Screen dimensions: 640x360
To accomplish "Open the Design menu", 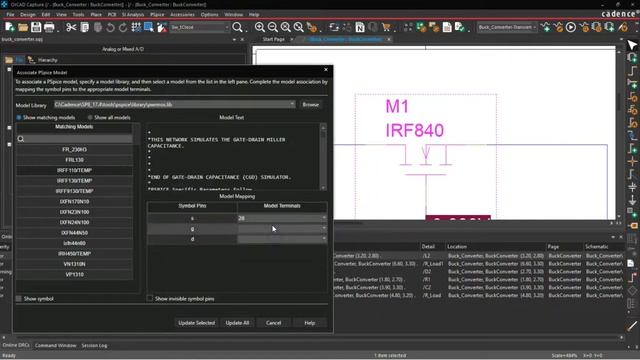I will coord(28,14).
